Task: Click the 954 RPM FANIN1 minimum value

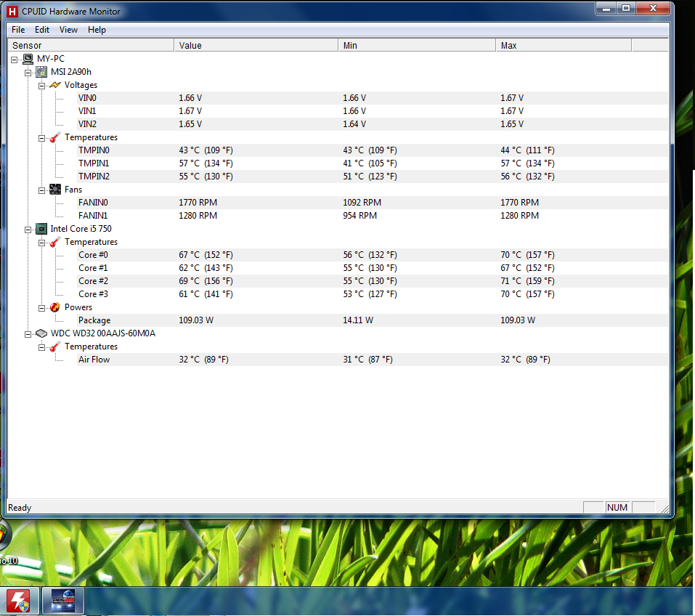Action: (x=359, y=216)
